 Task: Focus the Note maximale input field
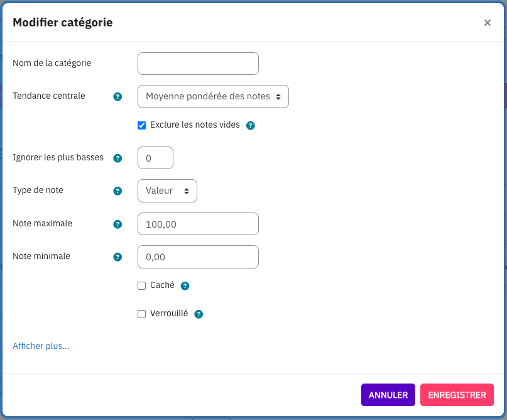click(198, 224)
